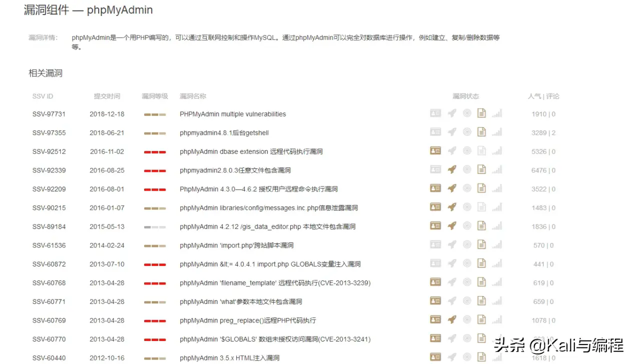Click the bar chart icon for SSV-89184
The height and width of the screenshot is (364, 634).
coord(496,226)
